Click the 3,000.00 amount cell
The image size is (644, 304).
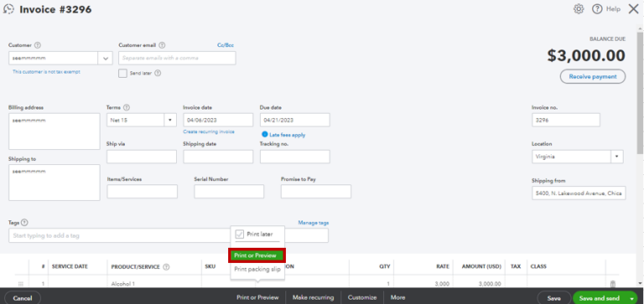(479, 284)
